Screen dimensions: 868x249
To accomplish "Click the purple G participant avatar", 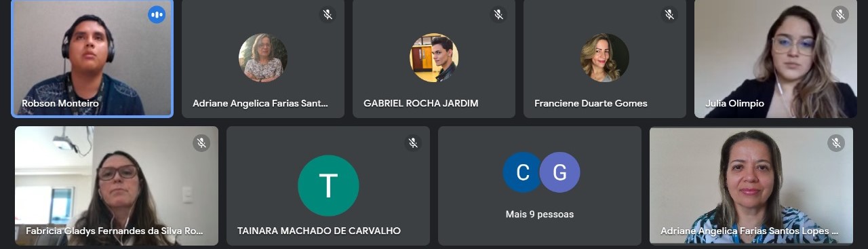I will 559,172.
